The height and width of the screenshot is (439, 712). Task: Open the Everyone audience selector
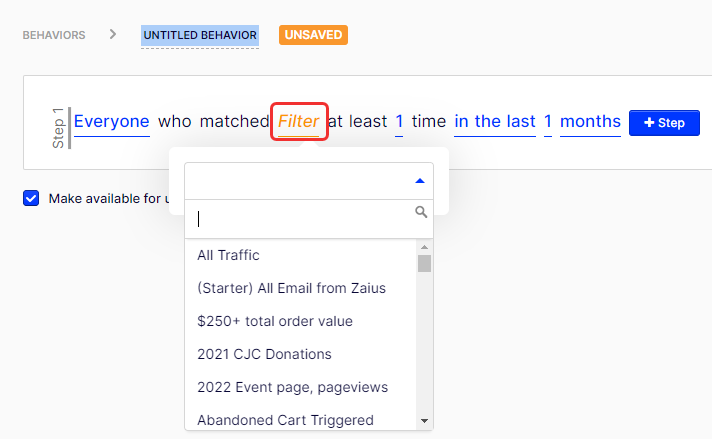click(112, 122)
